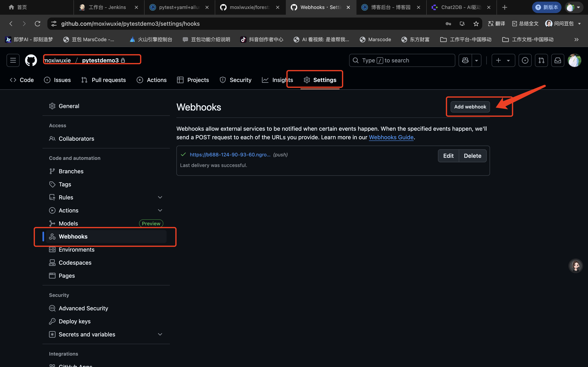Bookmark this page with the star icon
This screenshot has height=367, width=588.
coord(476,23)
